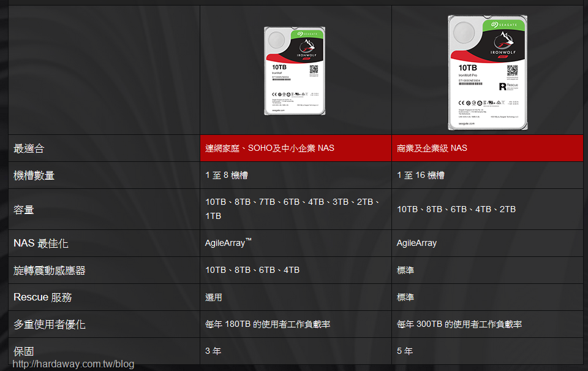Select the 'NAS 最佳化' row label
Image resolution: width=588 pixels, height=371 pixels.
[x=41, y=243]
